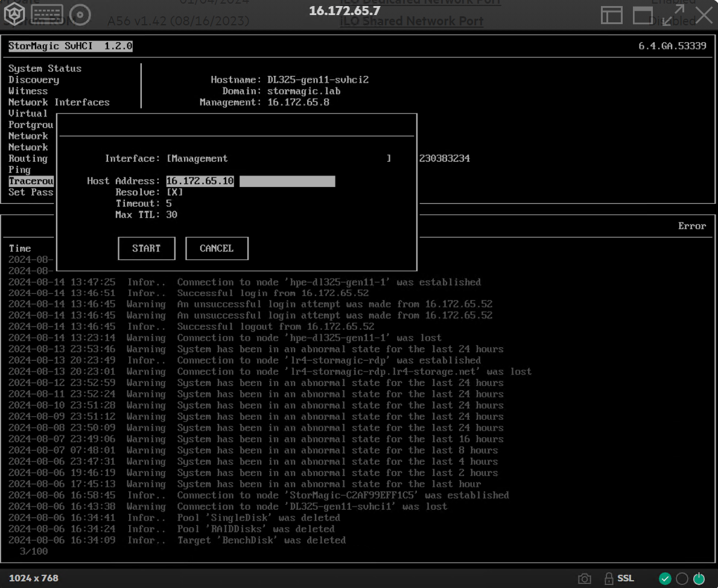Open the Interface Management selector
The height and width of the screenshot is (588, 718).
[x=278, y=159]
